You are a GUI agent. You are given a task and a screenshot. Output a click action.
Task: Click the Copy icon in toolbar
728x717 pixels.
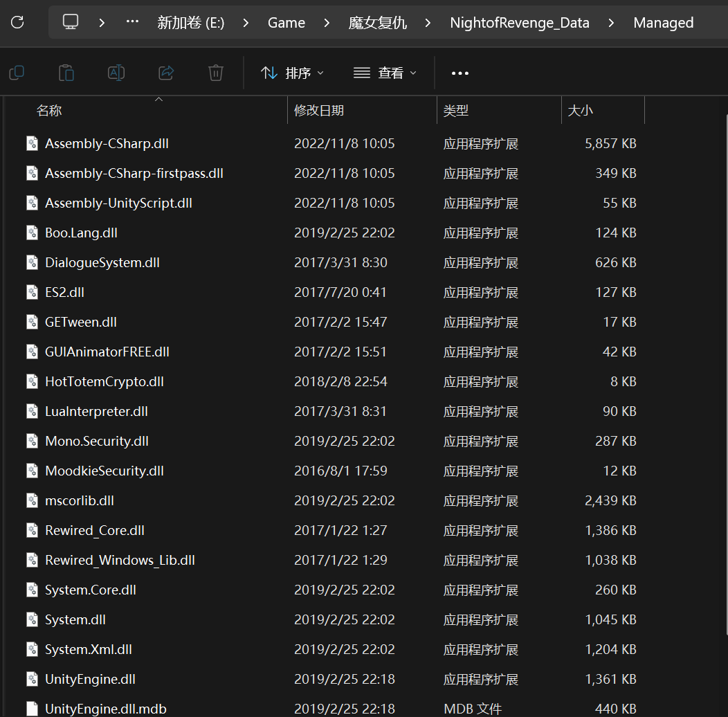[17, 73]
